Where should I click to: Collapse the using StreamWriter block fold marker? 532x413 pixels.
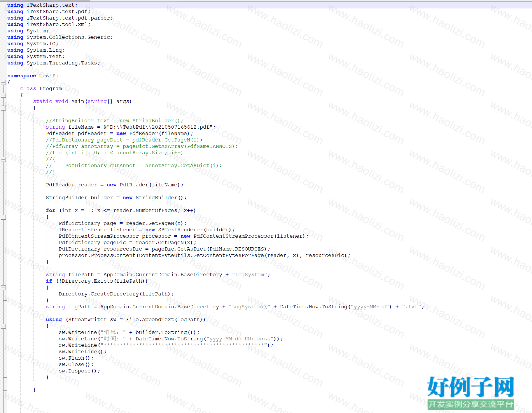[3, 326]
